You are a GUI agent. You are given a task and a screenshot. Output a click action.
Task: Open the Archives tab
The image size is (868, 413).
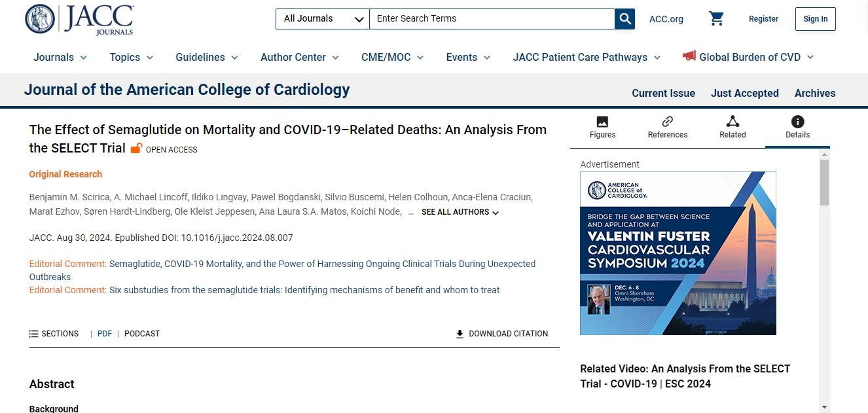point(814,93)
